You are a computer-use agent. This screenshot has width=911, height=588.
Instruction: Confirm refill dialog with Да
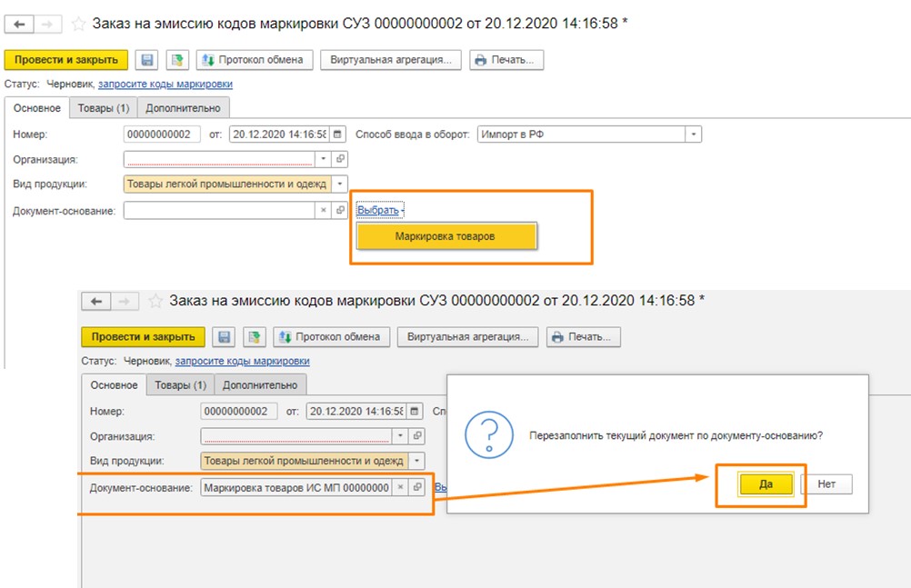click(766, 484)
